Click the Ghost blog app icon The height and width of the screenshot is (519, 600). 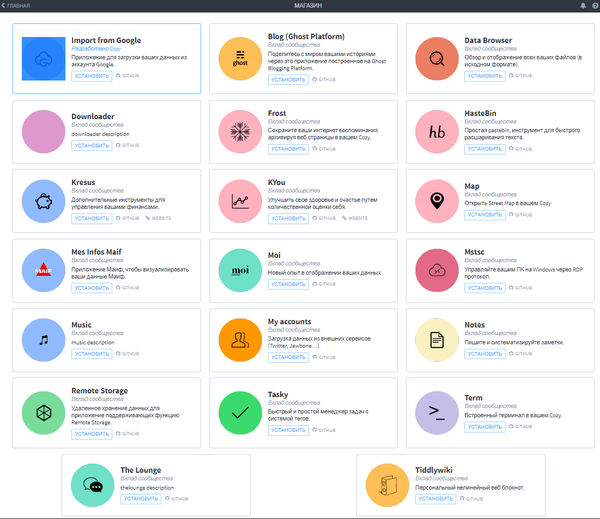pos(240,59)
